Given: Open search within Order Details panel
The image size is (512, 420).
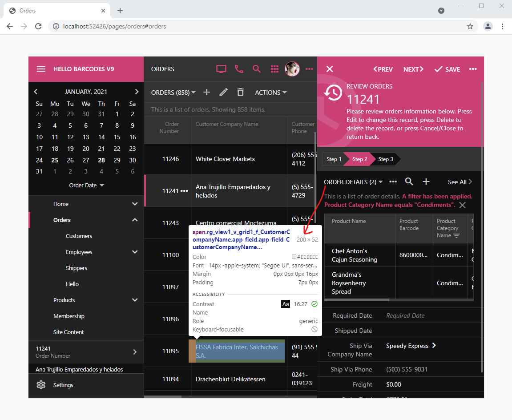Looking at the screenshot, I should point(409,182).
